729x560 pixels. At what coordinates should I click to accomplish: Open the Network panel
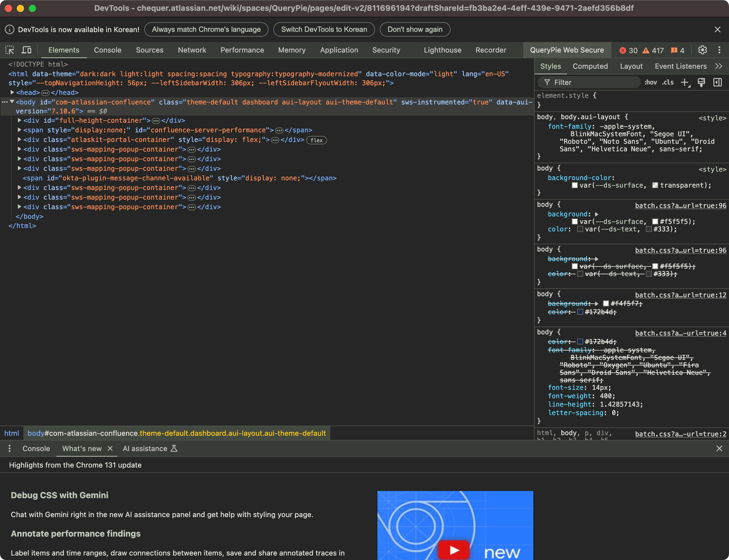coord(192,50)
